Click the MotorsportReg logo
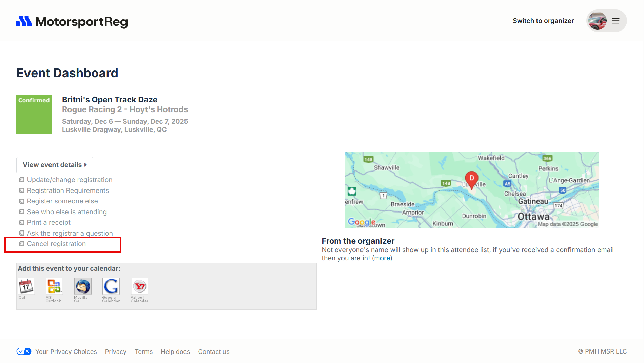This screenshot has height=363, width=644. 72,21
